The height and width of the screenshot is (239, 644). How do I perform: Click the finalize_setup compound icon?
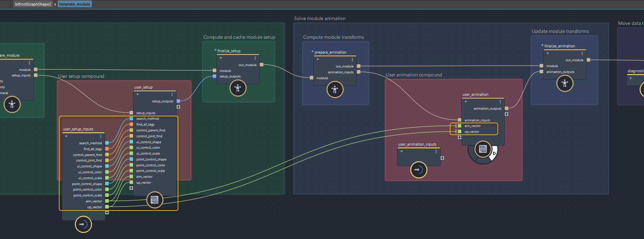[238, 88]
